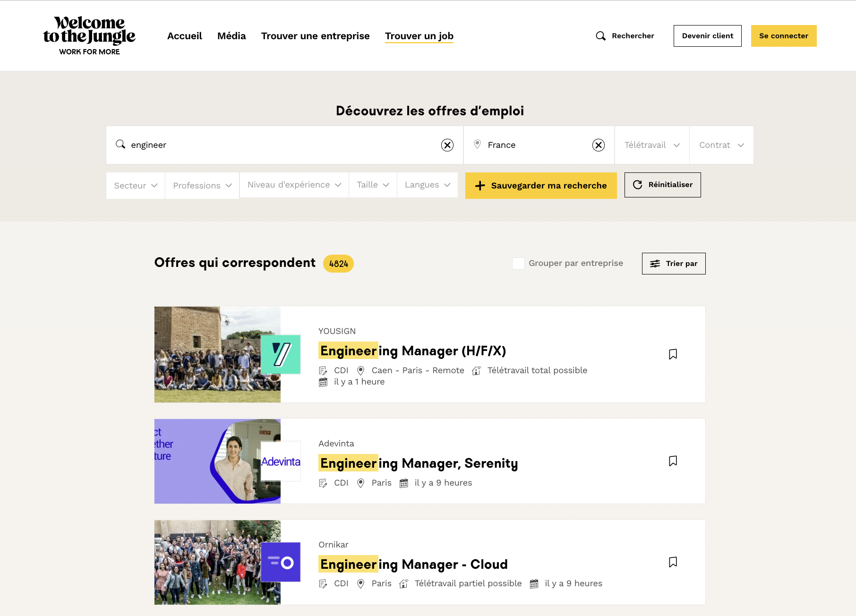The image size is (856, 616).
Task: Select the Trouver un job tab
Action: [x=419, y=36]
